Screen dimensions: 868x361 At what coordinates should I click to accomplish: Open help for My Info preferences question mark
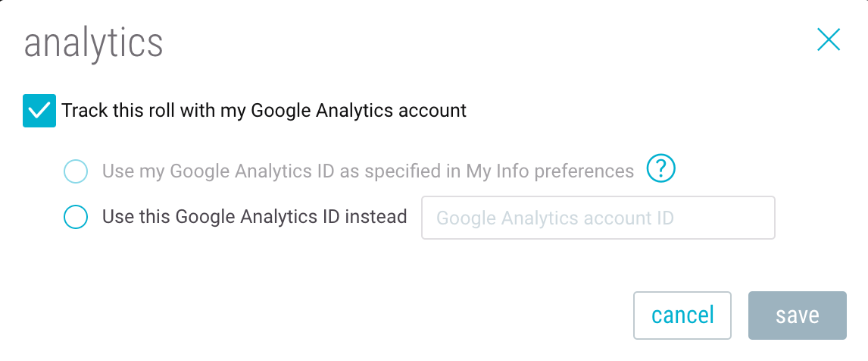click(661, 168)
